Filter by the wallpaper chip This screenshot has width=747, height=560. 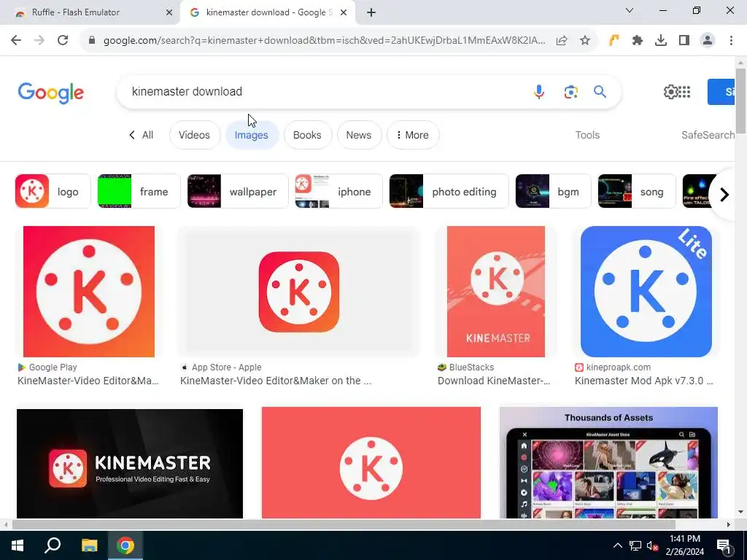(237, 192)
